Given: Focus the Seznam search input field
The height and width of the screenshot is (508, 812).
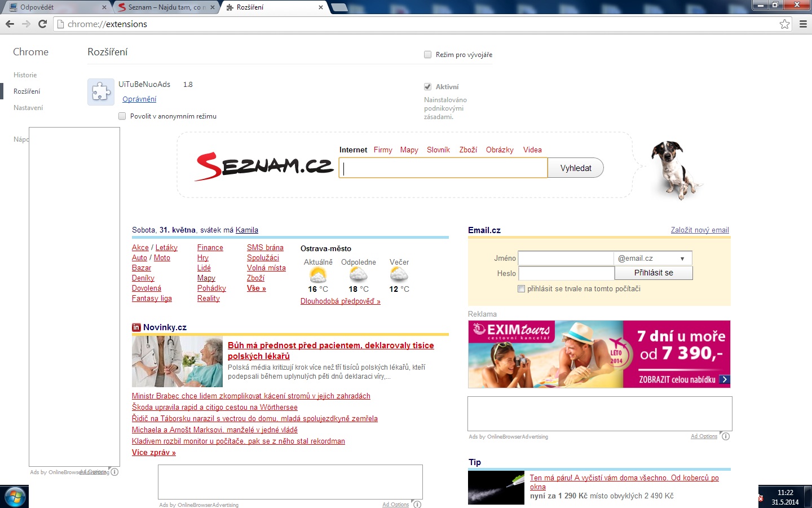Looking at the screenshot, I should (x=443, y=168).
